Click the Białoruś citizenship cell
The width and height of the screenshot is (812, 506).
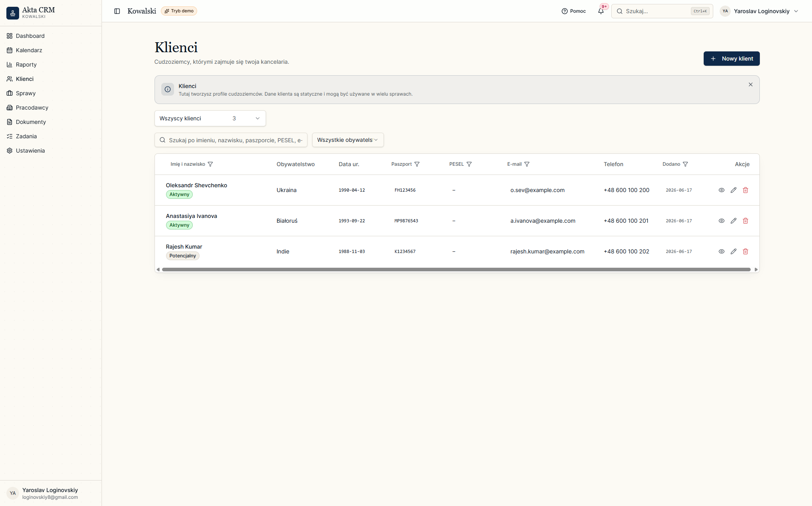click(x=287, y=221)
